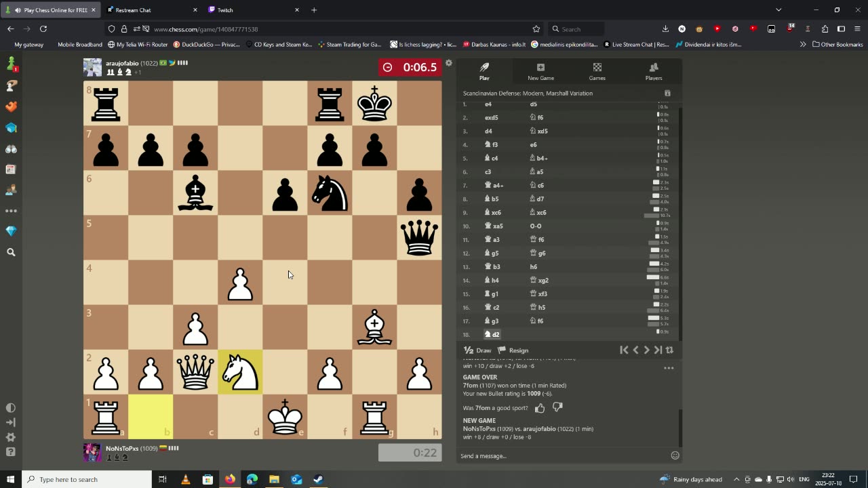This screenshot has height=488, width=868.
Task: Select move 10 O-O in move list
Action: click(535, 226)
